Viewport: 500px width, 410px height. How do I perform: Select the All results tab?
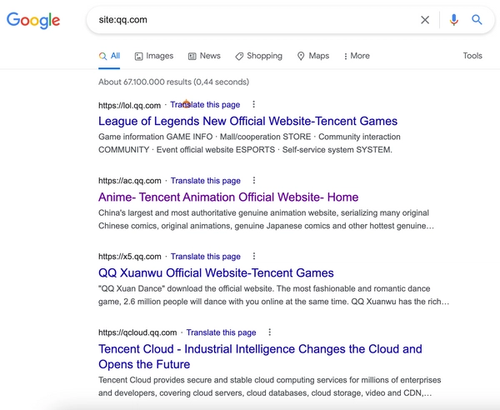pyautogui.click(x=109, y=56)
